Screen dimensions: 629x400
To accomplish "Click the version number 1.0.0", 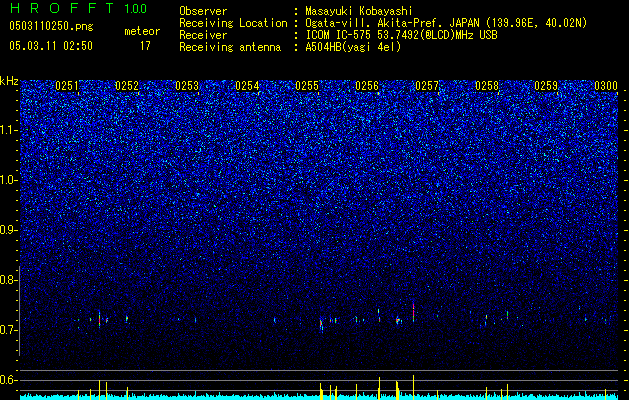I will click(x=136, y=9).
